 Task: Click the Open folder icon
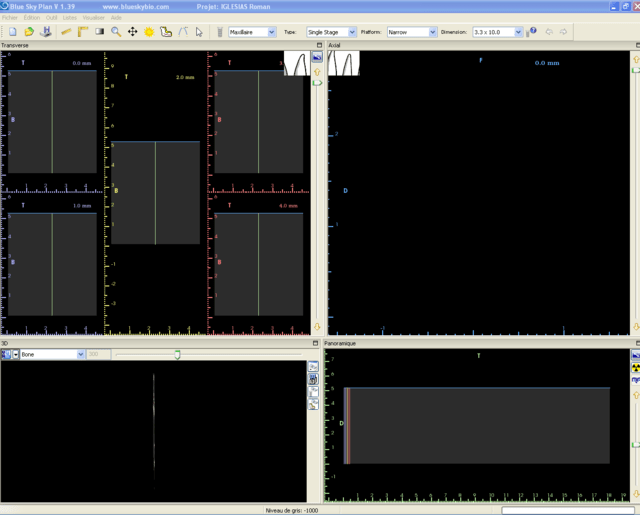click(x=28, y=32)
